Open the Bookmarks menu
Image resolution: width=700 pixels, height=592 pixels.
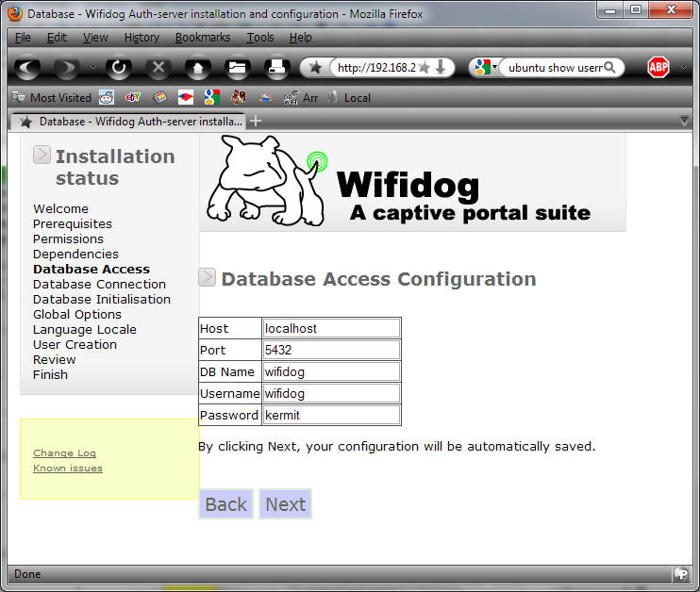203,38
